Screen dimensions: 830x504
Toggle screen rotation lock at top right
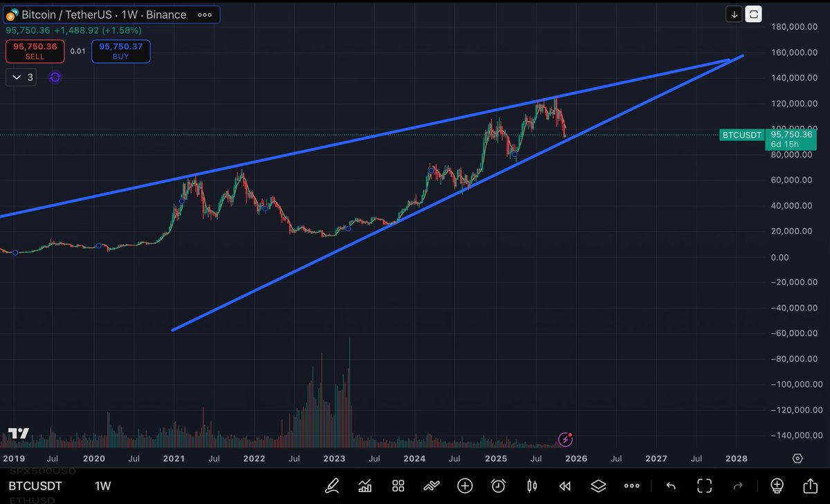point(753,14)
